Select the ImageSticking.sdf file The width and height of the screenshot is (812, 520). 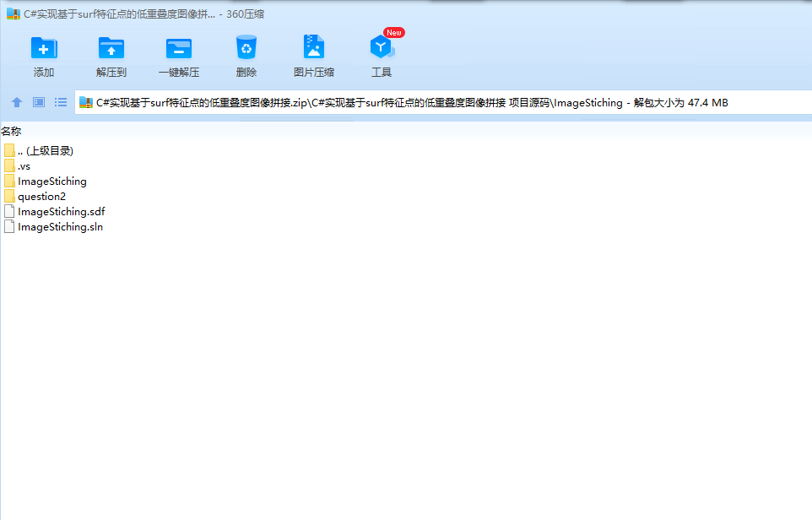pyautogui.click(x=55, y=211)
